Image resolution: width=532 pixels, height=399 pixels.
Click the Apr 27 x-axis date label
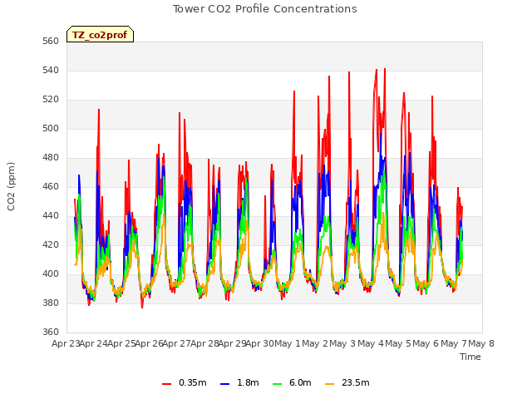[177, 343]
